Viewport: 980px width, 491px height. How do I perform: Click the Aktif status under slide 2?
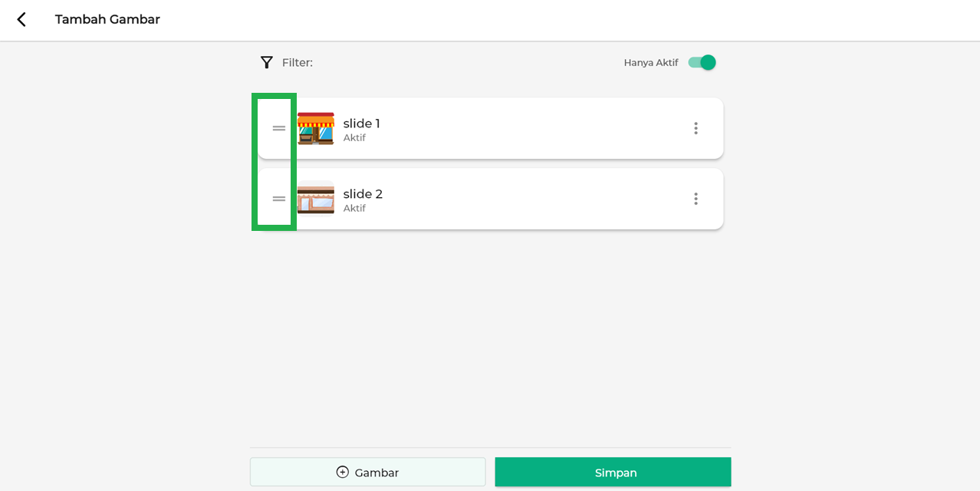click(x=354, y=209)
